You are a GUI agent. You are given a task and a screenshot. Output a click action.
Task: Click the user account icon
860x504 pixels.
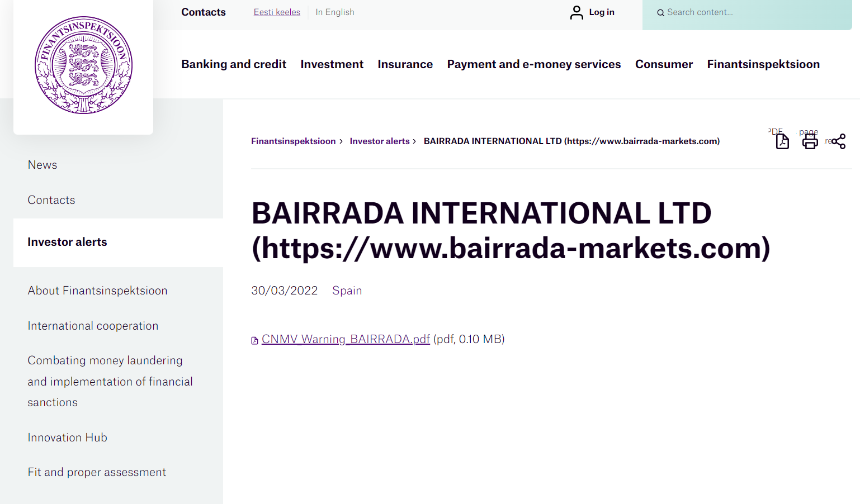577,12
